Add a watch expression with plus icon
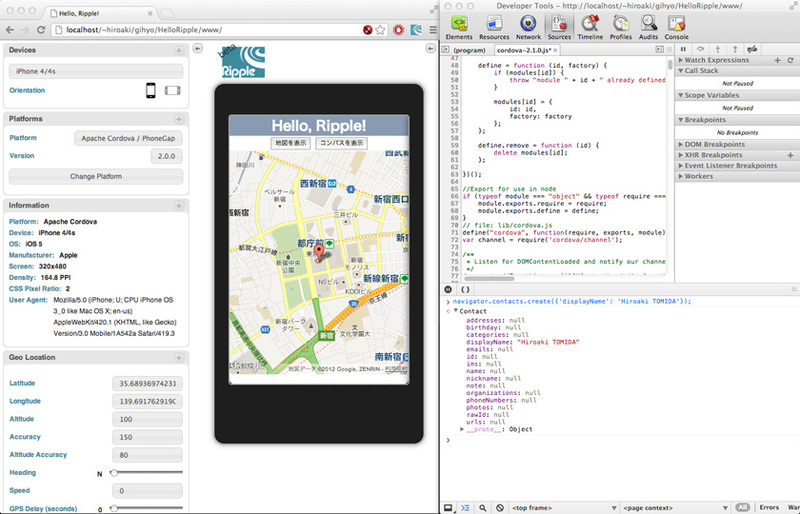 [778, 60]
